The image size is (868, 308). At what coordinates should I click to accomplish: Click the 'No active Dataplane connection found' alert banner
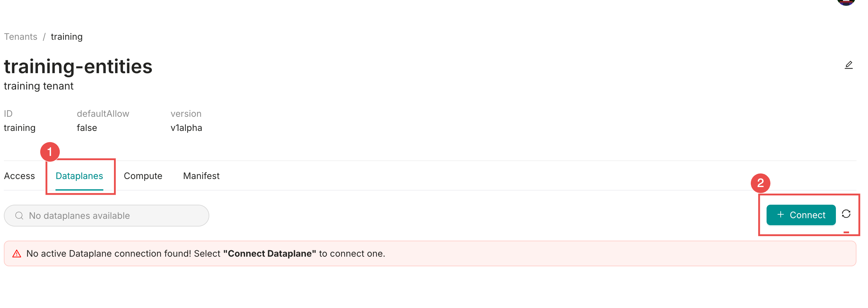pos(430,253)
